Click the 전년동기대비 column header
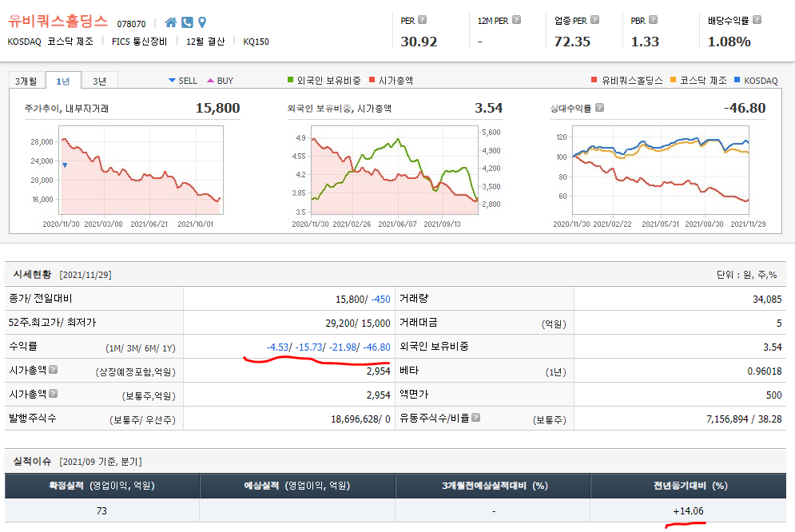This screenshot has height=532, width=795. pyautogui.click(x=690, y=486)
